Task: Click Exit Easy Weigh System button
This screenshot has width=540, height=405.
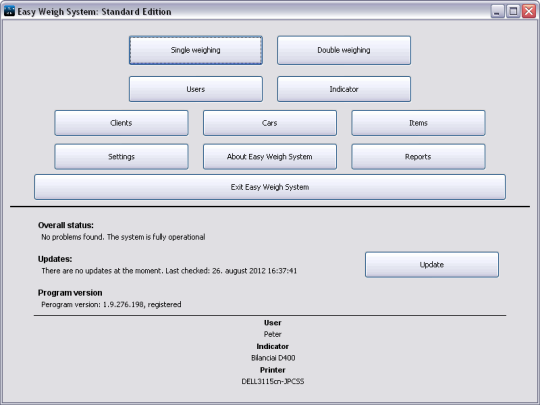Action: tap(270, 187)
